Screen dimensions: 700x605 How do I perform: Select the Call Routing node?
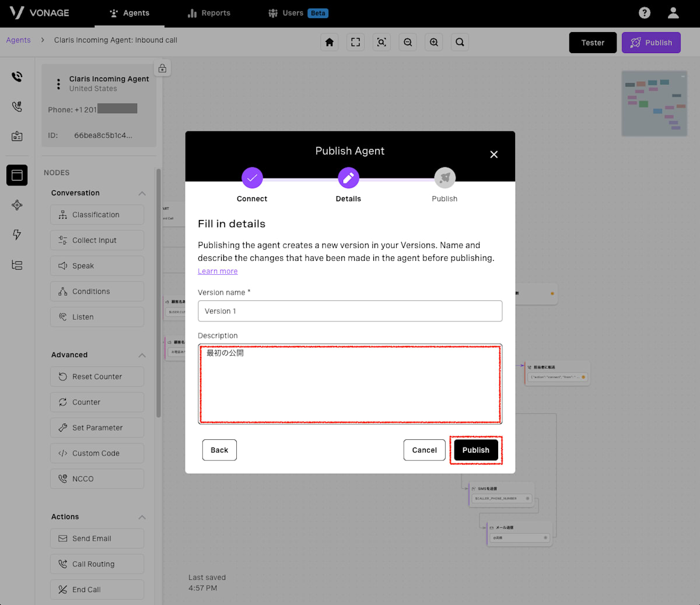click(x=97, y=564)
